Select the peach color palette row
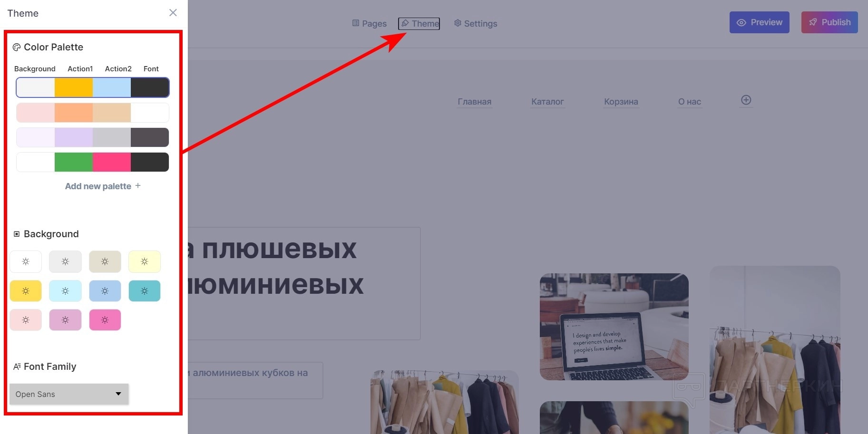This screenshot has height=434, width=868. 93,113
